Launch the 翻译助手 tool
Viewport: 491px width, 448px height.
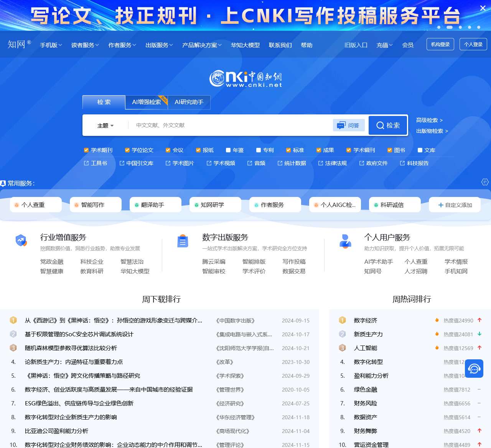(x=155, y=205)
